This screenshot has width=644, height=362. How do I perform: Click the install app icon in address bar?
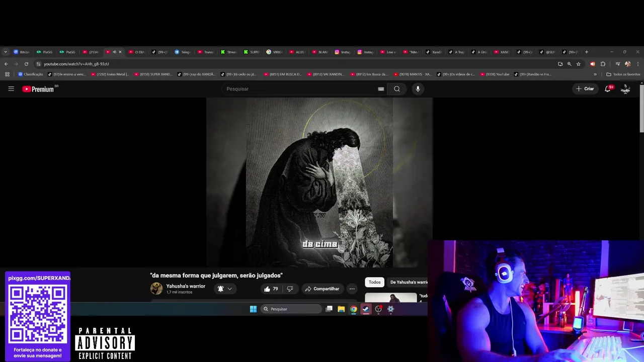point(560,64)
